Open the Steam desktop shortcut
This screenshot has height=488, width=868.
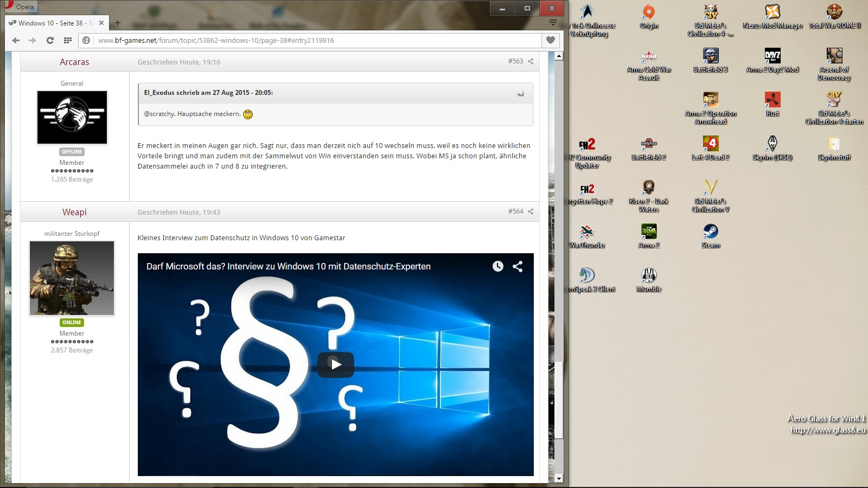(x=710, y=235)
